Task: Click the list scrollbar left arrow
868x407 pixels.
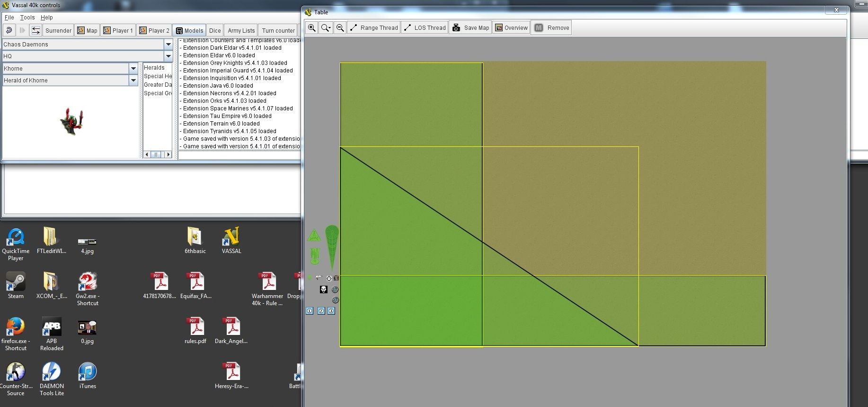Action: (x=147, y=154)
